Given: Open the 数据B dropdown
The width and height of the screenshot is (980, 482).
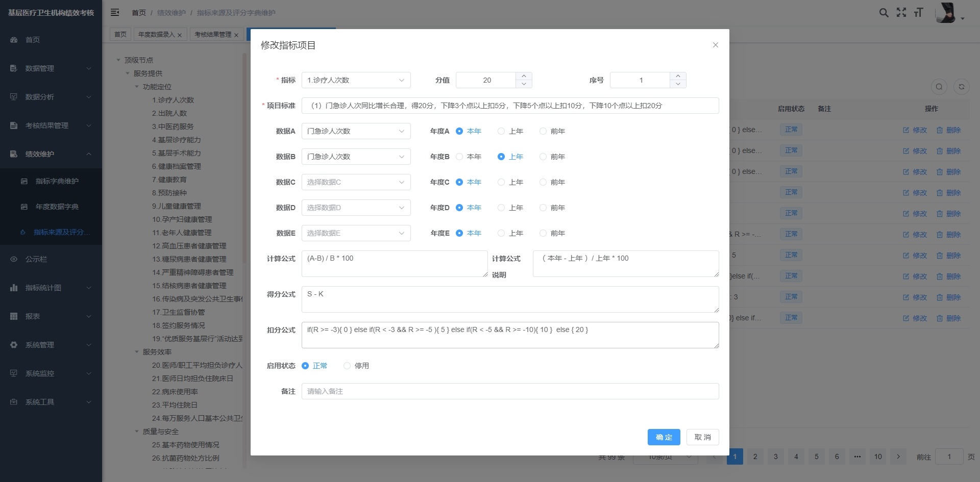Looking at the screenshot, I should (356, 157).
